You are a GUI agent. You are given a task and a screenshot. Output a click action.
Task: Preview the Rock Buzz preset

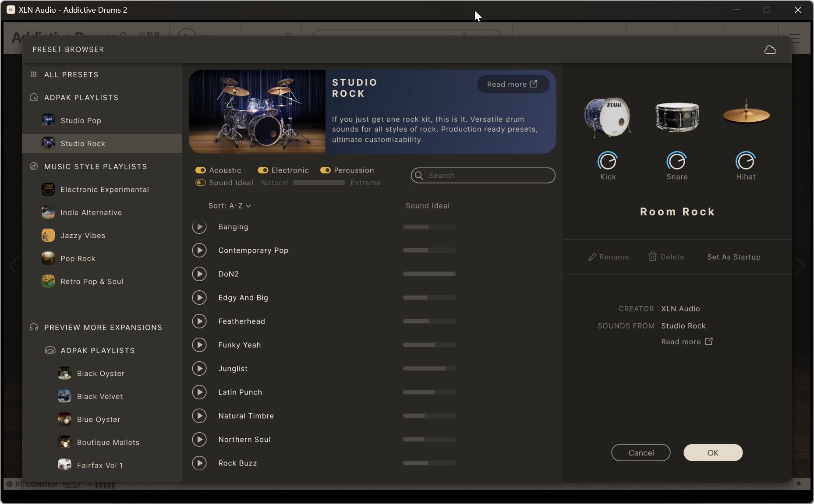199,463
